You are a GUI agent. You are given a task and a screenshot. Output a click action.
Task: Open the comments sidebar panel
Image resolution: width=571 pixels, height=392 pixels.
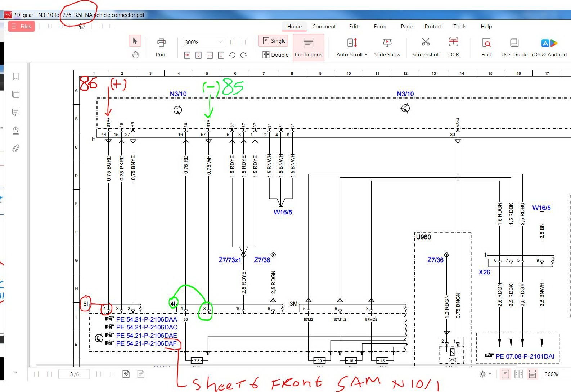16,112
